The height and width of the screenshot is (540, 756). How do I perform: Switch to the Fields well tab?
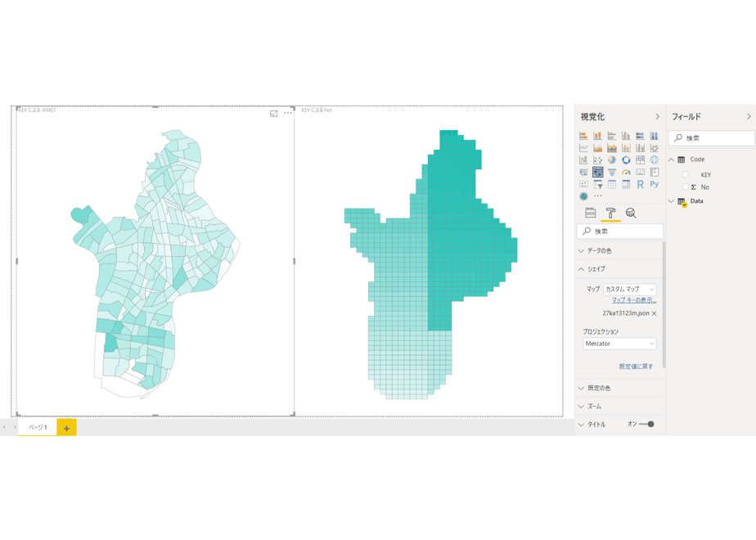tap(590, 213)
